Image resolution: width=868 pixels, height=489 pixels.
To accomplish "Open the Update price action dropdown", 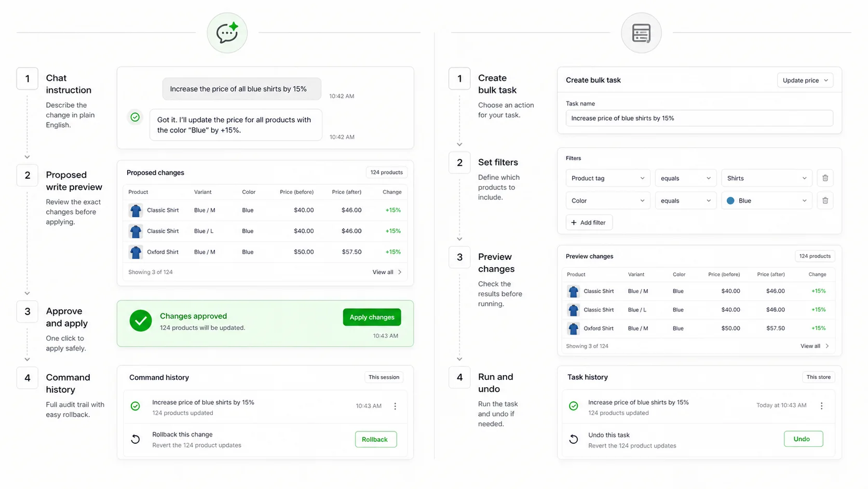I will 805,81.
